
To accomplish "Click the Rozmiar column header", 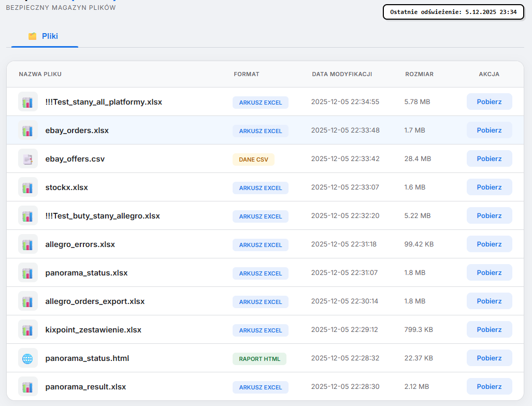I will point(419,74).
